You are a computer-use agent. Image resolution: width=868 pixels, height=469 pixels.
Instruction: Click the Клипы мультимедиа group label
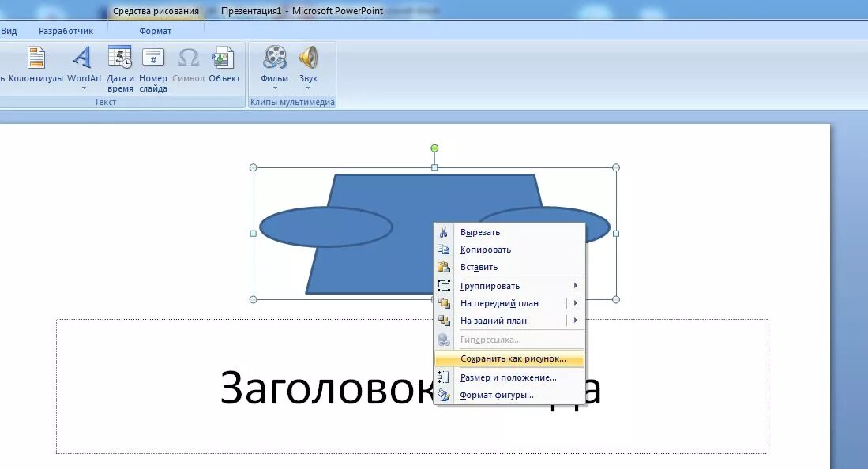click(x=292, y=102)
